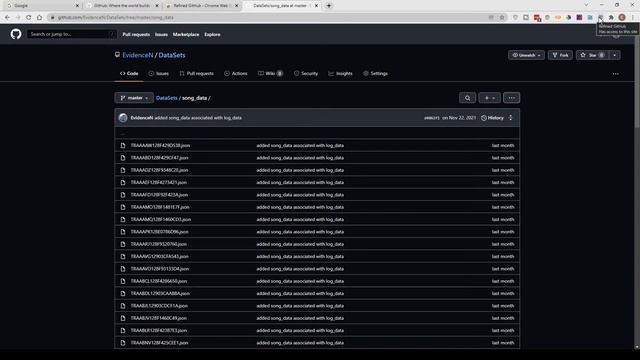
Task: Click the purple extension icon in toolbar
Action: click(x=579, y=18)
